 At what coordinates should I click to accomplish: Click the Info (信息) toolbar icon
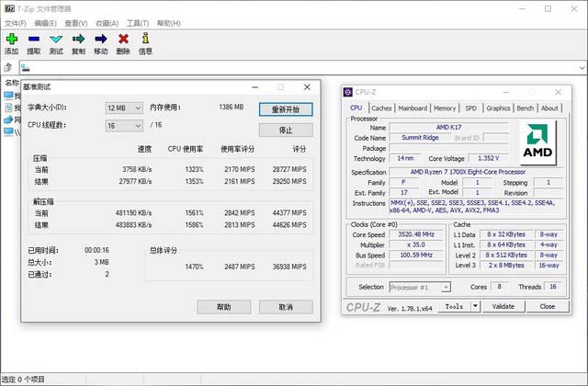[x=145, y=39]
